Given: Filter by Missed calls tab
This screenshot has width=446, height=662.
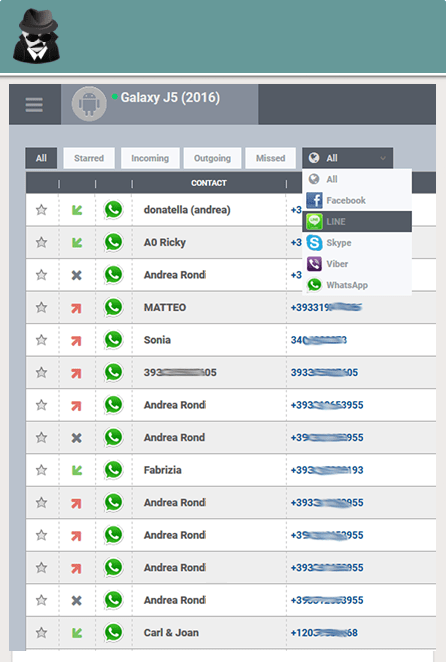Looking at the screenshot, I should pos(270,158).
